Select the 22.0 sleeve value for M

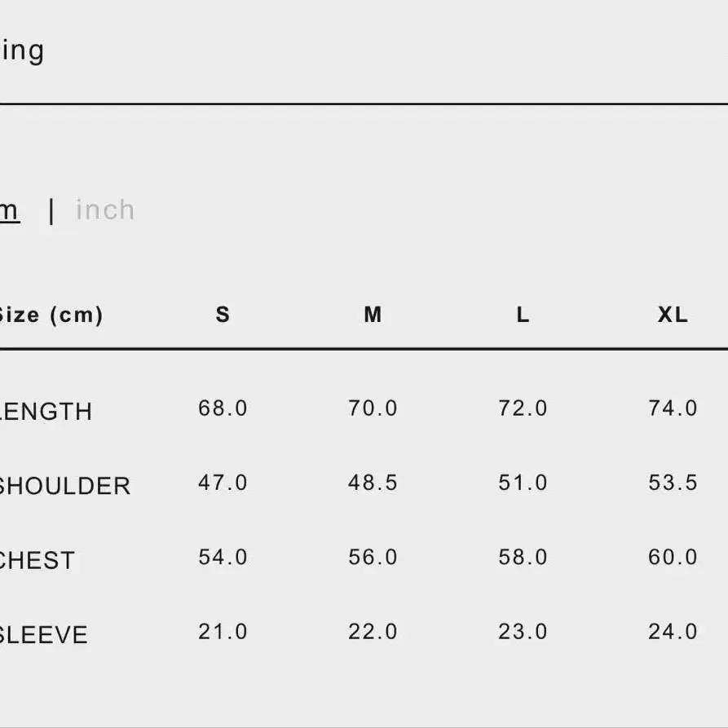click(373, 632)
